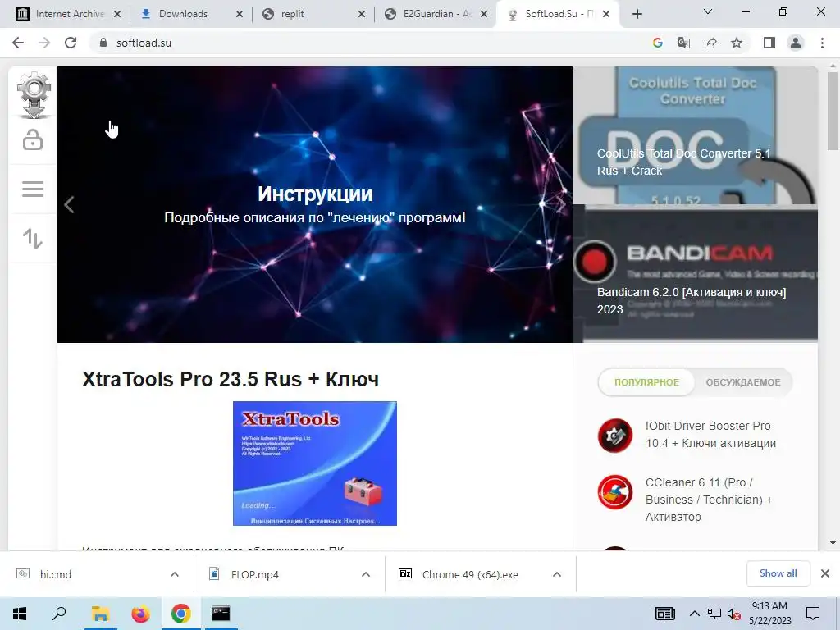Open Command Prompt from taskbar
840x630 pixels.
[x=220, y=614]
